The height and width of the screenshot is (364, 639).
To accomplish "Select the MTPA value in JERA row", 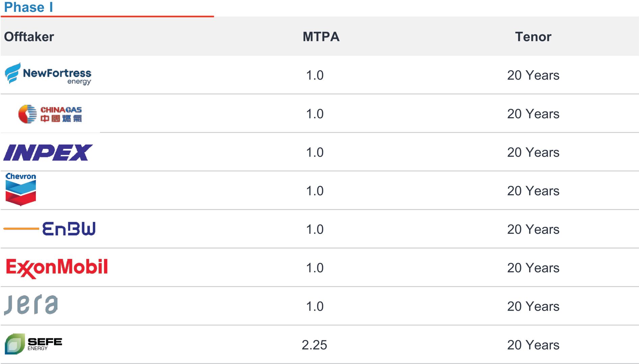I will click(x=315, y=306).
